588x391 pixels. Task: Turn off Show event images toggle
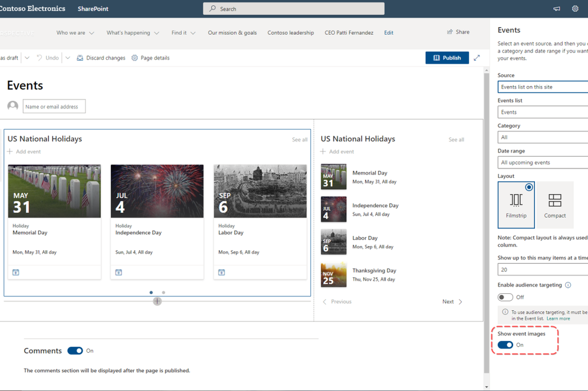coord(505,345)
